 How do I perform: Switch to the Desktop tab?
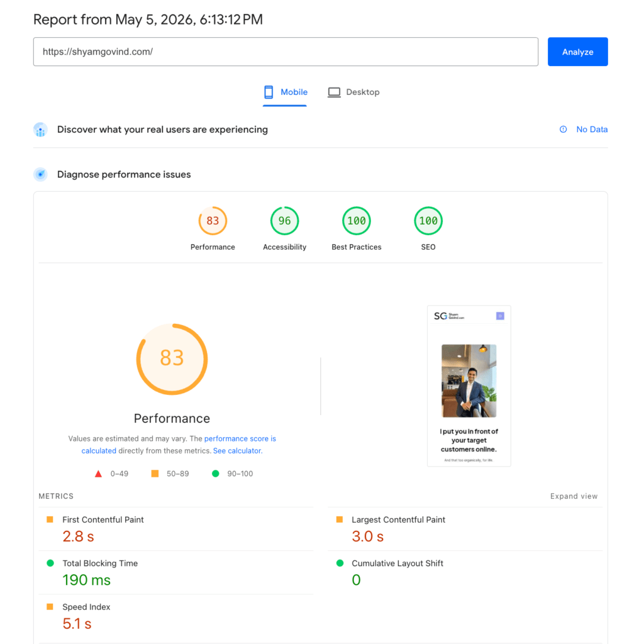coord(353,92)
